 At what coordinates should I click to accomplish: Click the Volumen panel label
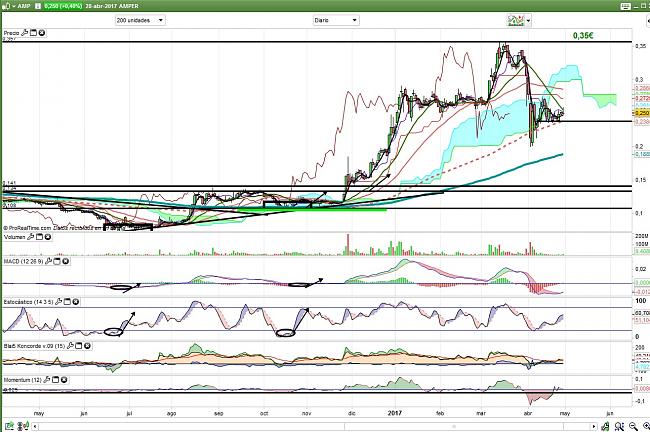[15, 237]
